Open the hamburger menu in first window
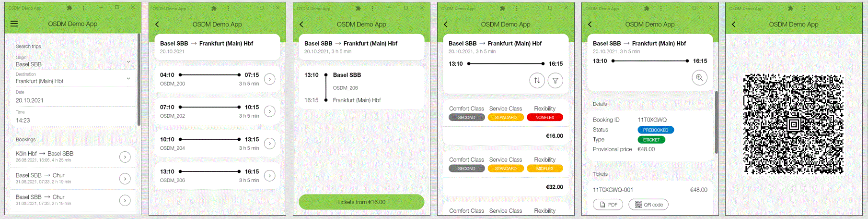 14,24
